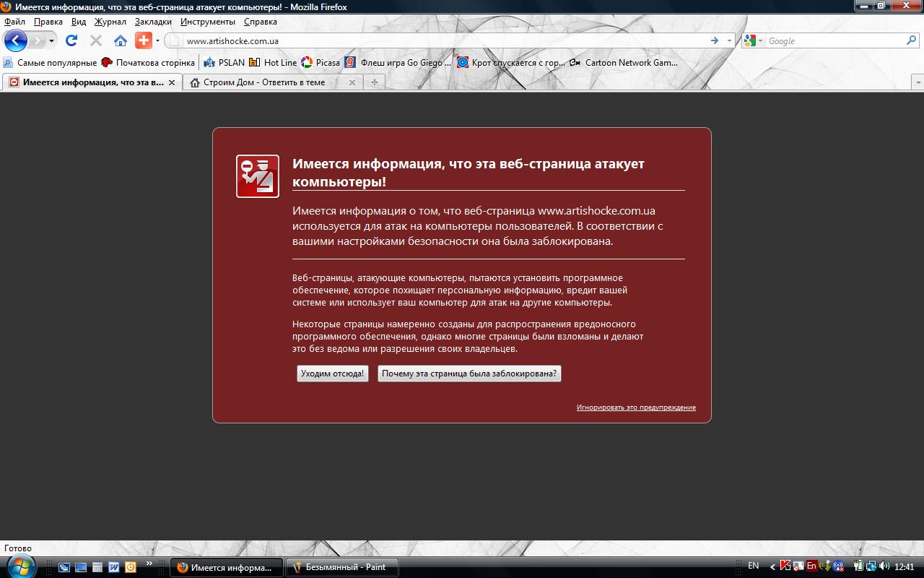Click the 'Готово' status bar text
The image size is (924, 578).
pyautogui.click(x=18, y=548)
